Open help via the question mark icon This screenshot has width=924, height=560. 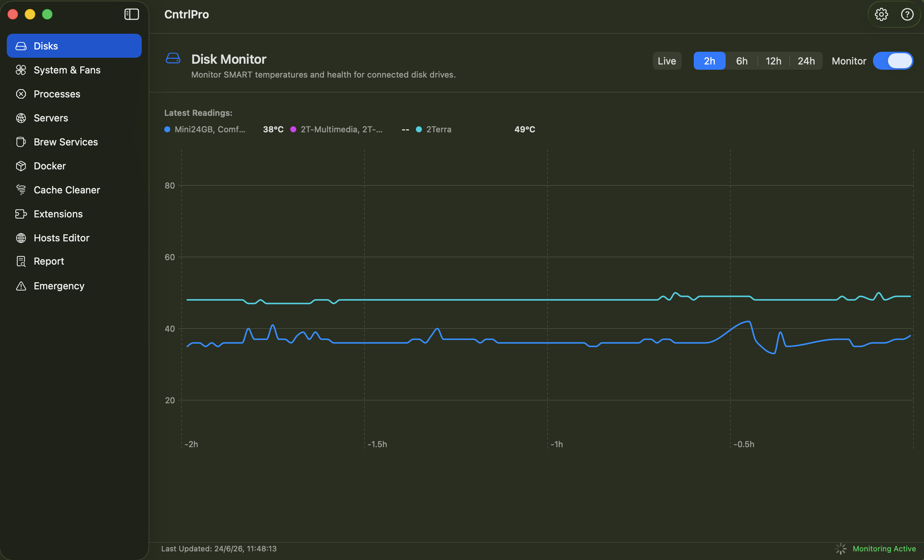click(x=907, y=14)
